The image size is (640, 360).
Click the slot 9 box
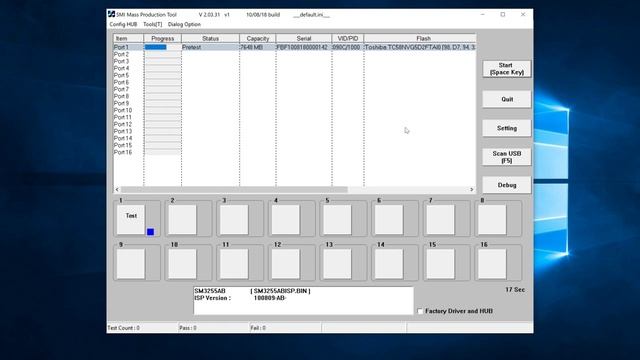131,264
